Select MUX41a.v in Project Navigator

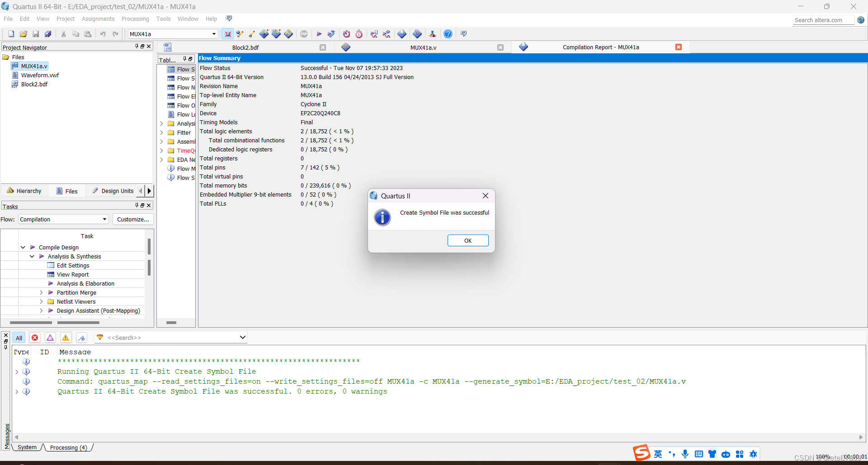34,66
